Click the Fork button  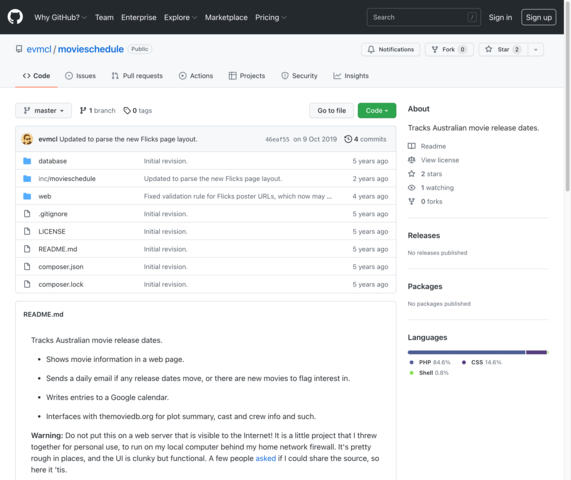(x=449, y=50)
